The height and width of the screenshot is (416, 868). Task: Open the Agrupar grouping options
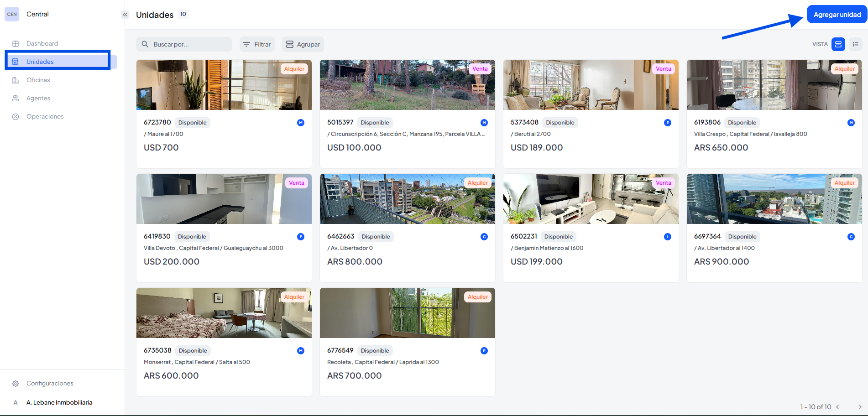(x=303, y=44)
